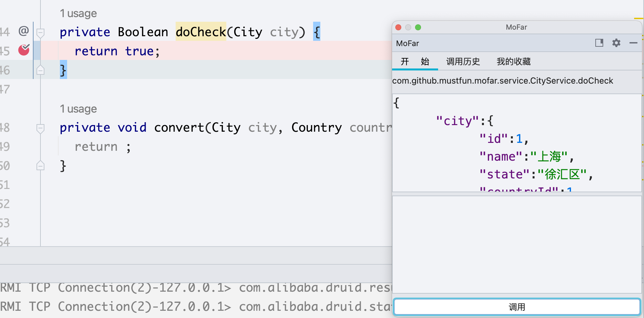This screenshot has height=318, width=644.
Task: Close the MoFar floating window
Action: (398, 27)
